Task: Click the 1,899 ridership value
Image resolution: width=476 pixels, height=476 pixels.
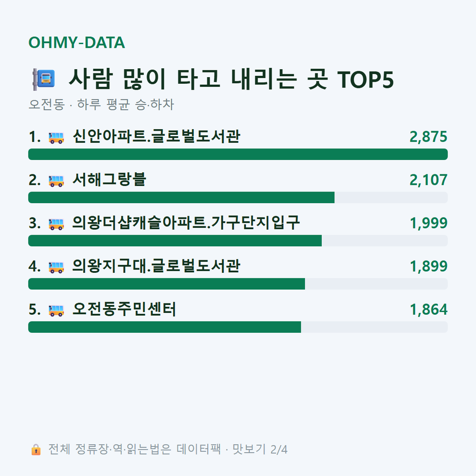Action: coord(428,266)
